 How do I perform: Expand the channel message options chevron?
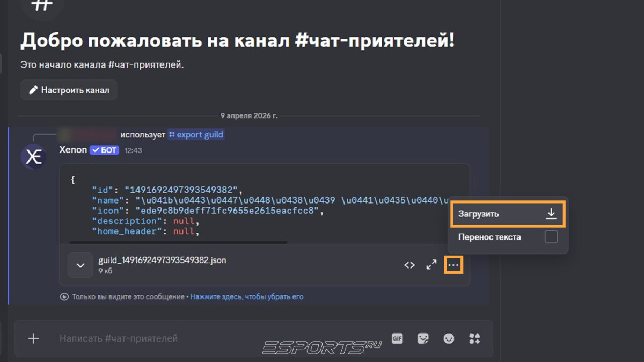pos(80,265)
